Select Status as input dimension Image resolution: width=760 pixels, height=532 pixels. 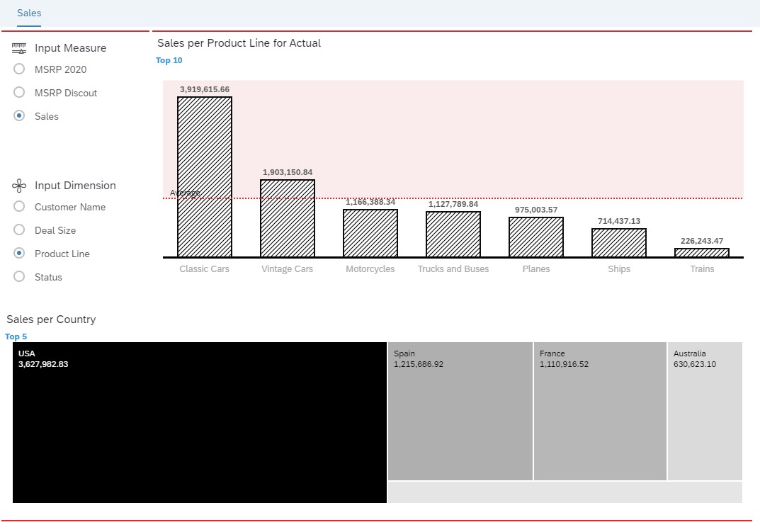[19, 276]
